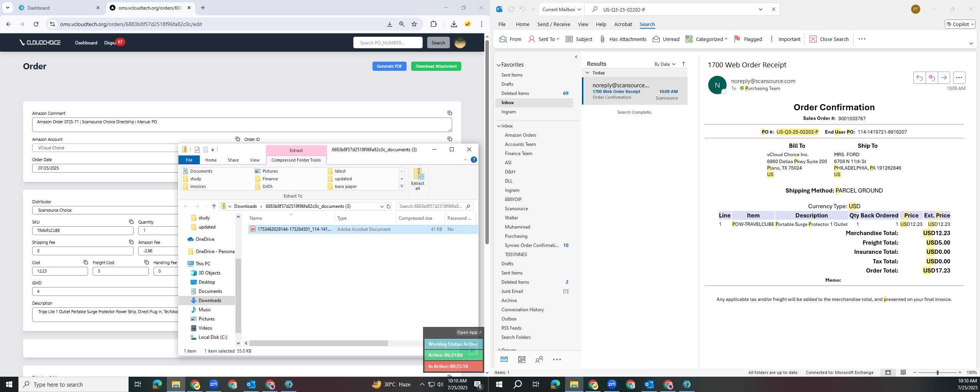The height and width of the screenshot is (392, 980).
Task: Click the OMS Search button
Action: click(x=438, y=42)
